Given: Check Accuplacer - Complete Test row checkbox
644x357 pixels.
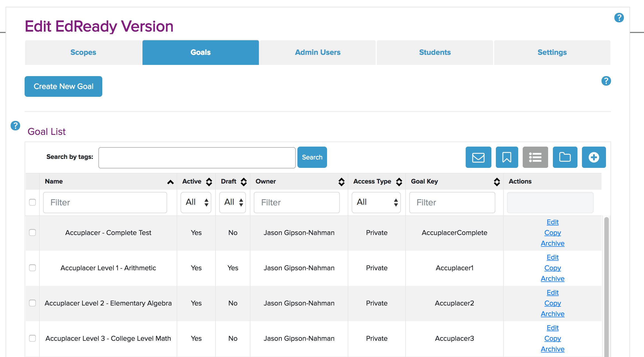Looking at the screenshot, I should (x=32, y=232).
